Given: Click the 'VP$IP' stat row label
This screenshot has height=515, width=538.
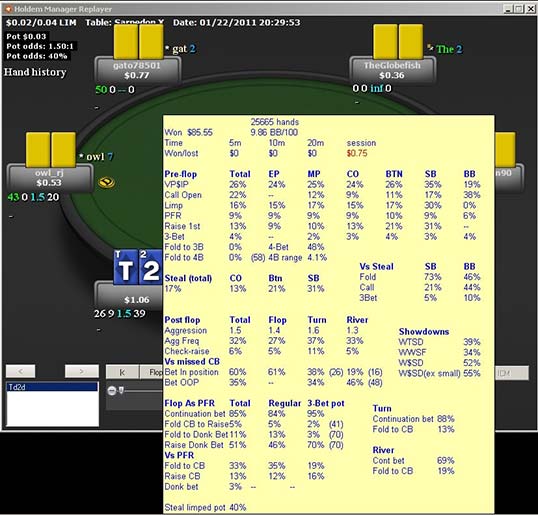Looking at the screenshot, I should point(176,184).
